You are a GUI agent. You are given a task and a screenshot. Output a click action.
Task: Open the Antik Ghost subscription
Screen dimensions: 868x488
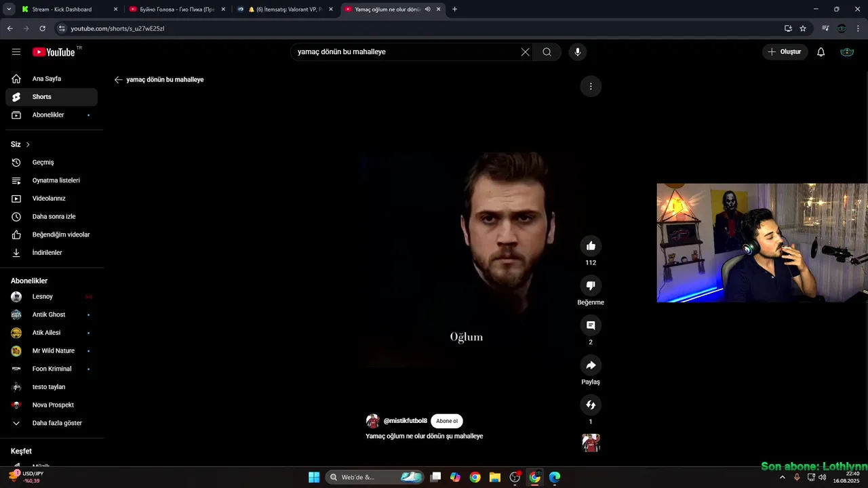click(52, 314)
